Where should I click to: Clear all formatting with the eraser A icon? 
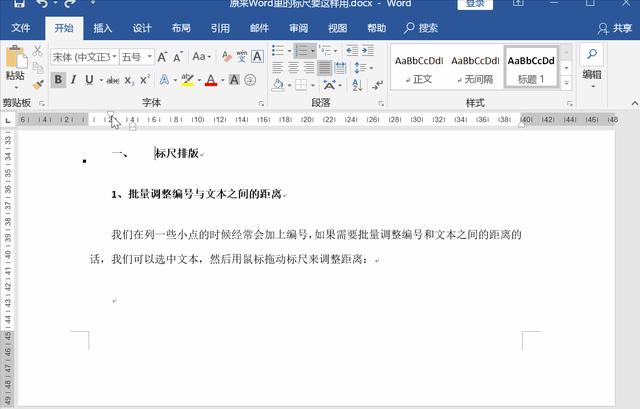pos(227,57)
